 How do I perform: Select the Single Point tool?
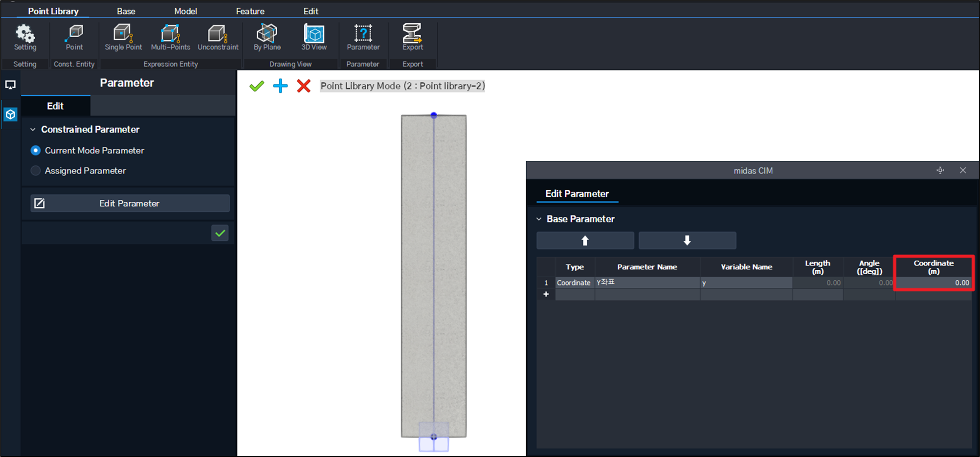[123, 37]
